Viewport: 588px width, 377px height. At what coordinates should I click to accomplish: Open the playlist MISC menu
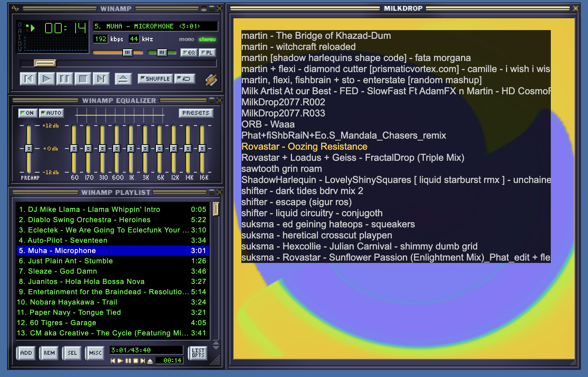(95, 353)
